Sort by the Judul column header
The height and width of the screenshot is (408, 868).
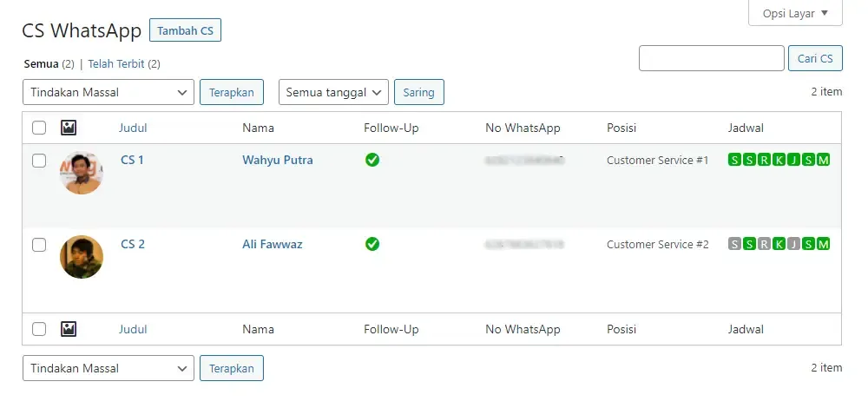coord(133,128)
